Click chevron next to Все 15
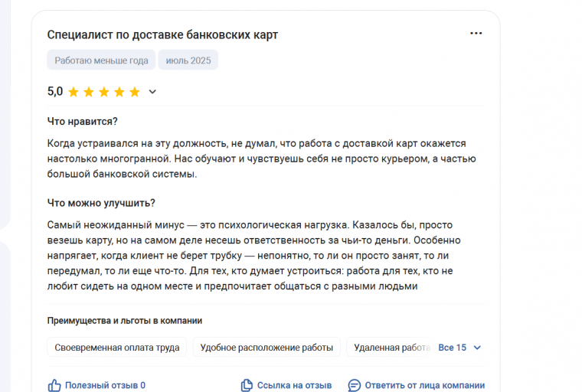Screen dimensions: 582x392 [x=477, y=348]
